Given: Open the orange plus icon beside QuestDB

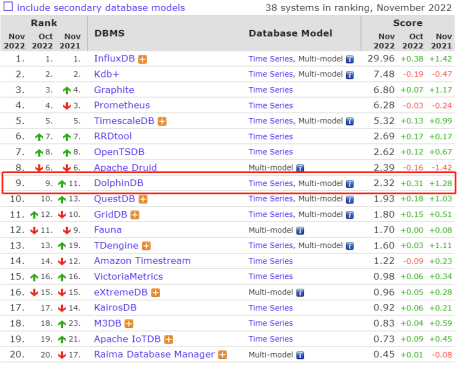Looking at the screenshot, I should click(143, 200).
